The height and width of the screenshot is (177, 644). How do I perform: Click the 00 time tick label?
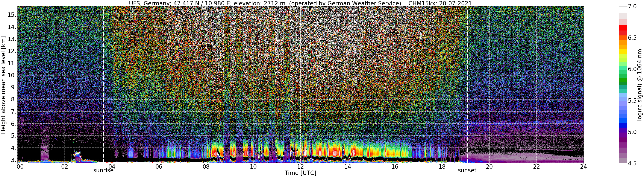click(x=20, y=167)
